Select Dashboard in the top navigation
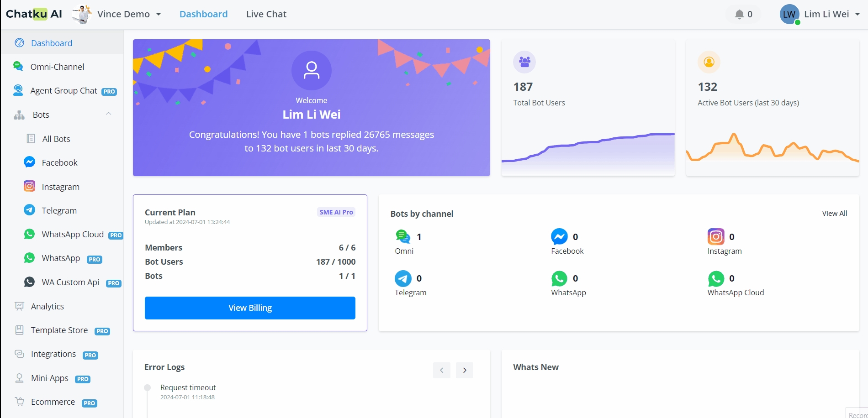This screenshot has width=868, height=418. [203, 14]
